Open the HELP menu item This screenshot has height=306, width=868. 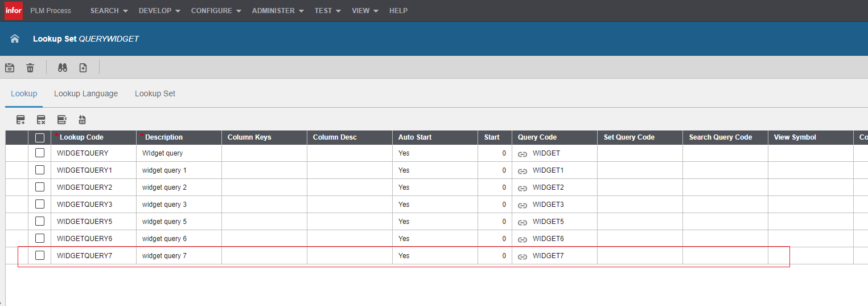[398, 11]
